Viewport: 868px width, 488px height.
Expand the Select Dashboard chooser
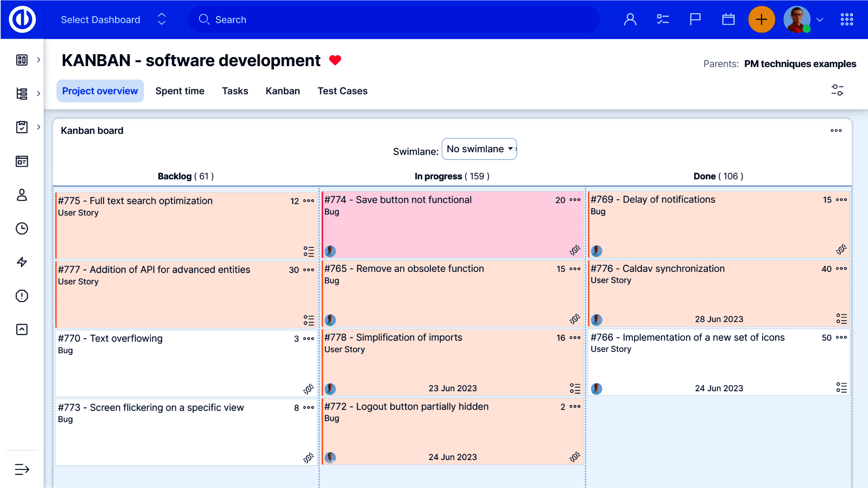tap(162, 19)
